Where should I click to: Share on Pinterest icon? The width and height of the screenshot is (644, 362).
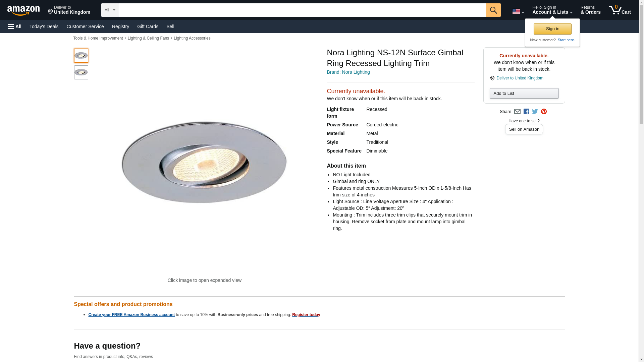[x=544, y=112]
